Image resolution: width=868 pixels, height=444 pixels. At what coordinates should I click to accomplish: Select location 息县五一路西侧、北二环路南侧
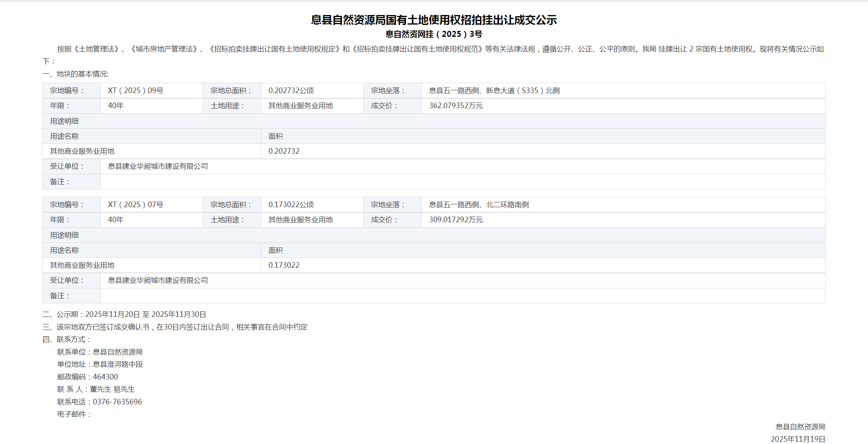click(479, 205)
